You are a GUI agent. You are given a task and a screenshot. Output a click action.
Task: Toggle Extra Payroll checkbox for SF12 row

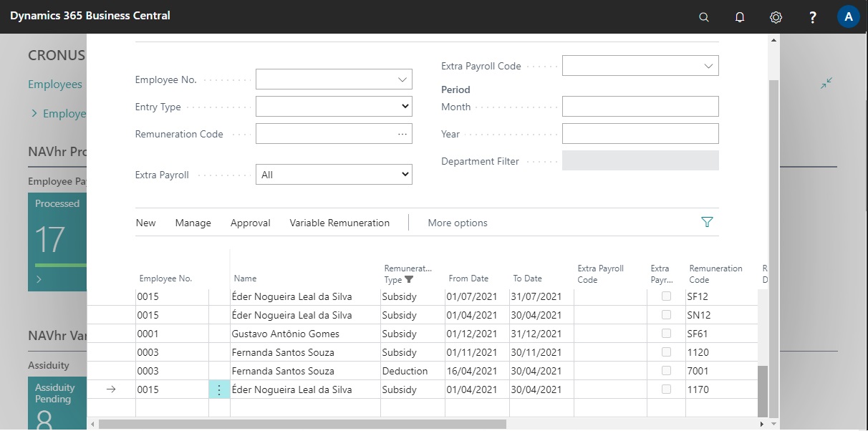667,296
